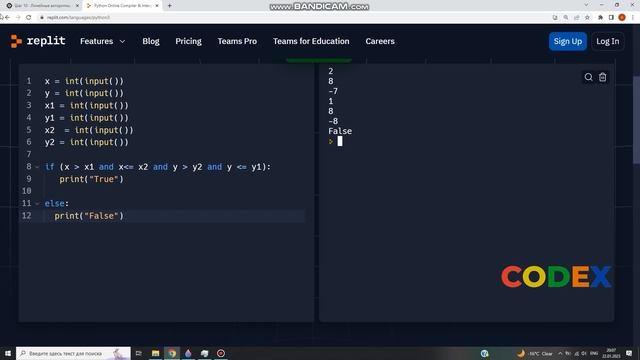Collapse the if block at line 8

(x=37, y=167)
